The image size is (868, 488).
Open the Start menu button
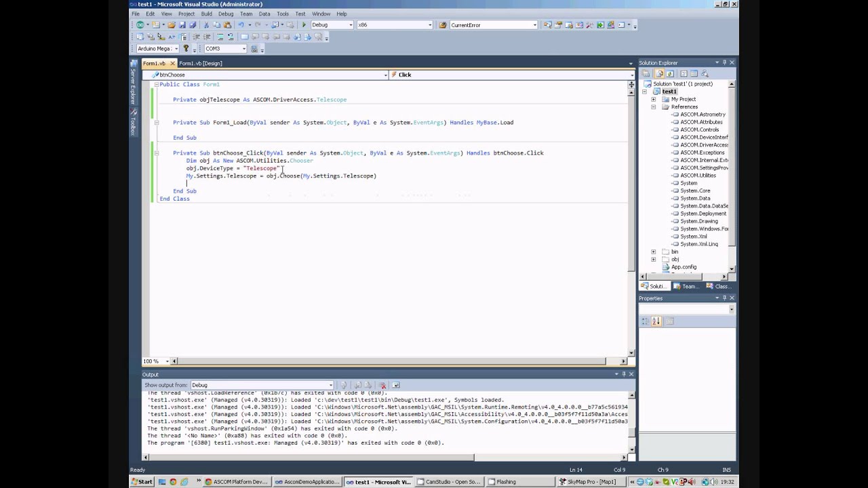142,482
